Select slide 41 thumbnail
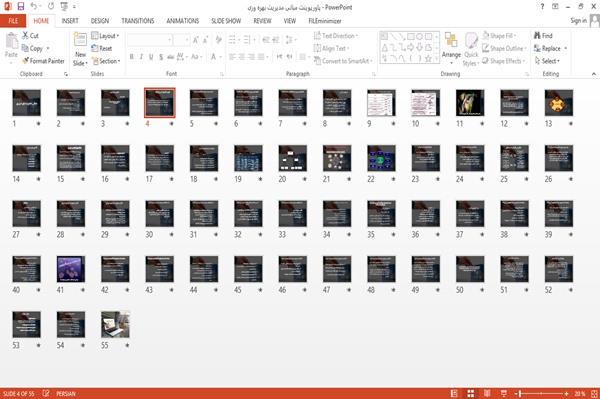 pos(71,269)
